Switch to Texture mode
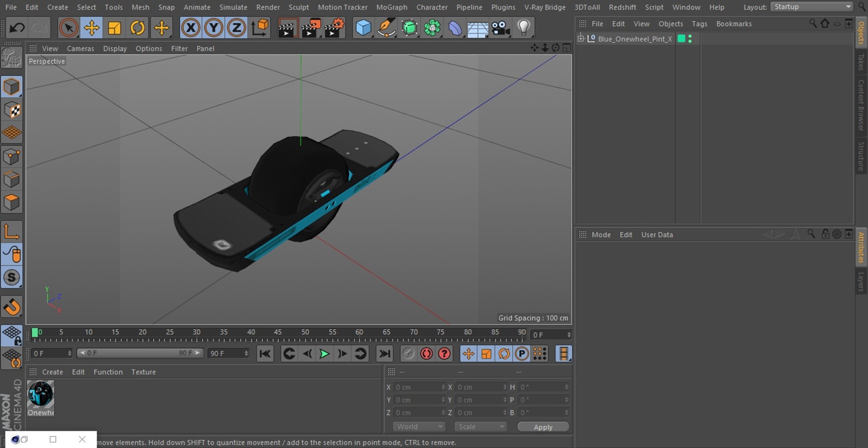The height and width of the screenshot is (448, 868). (x=12, y=110)
